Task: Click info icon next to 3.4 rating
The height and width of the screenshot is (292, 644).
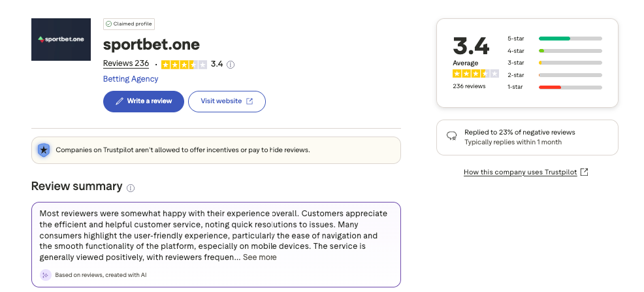Action: 231,65
